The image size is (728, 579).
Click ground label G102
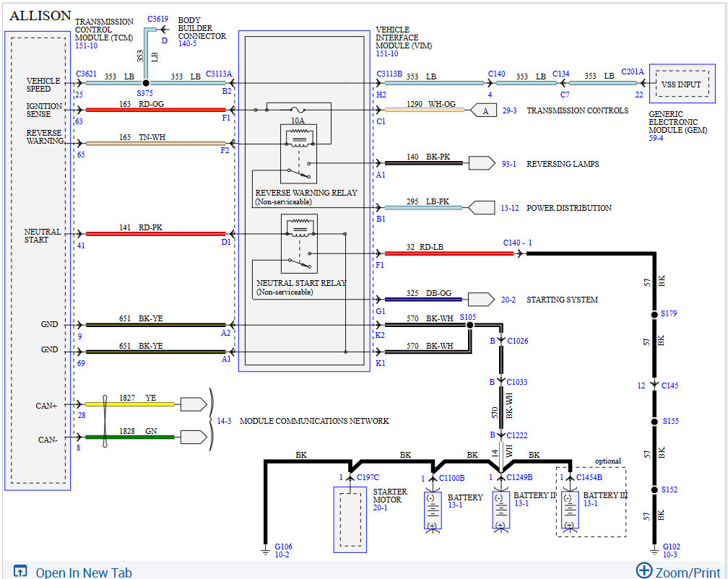click(672, 547)
